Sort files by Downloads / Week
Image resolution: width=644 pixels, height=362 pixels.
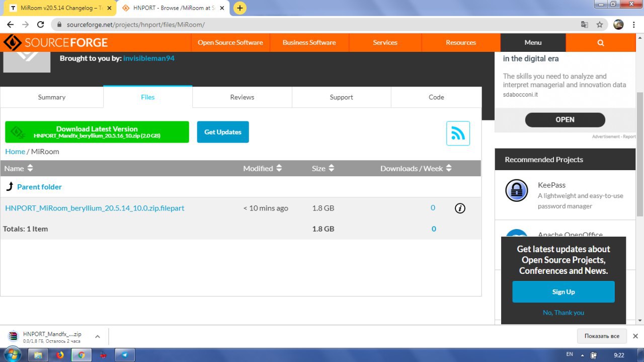[416, 168]
